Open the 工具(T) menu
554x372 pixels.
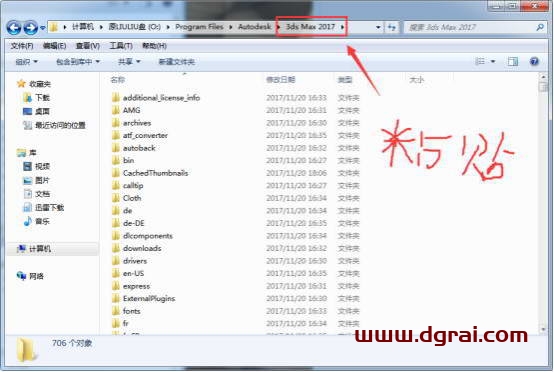[121, 46]
